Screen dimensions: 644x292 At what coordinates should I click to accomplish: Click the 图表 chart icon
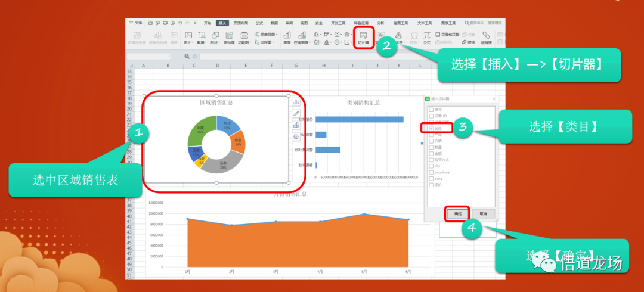click(287, 38)
